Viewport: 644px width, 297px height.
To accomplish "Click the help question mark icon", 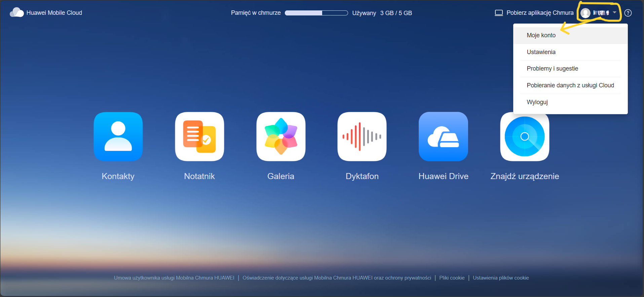I will (x=628, y=13).
